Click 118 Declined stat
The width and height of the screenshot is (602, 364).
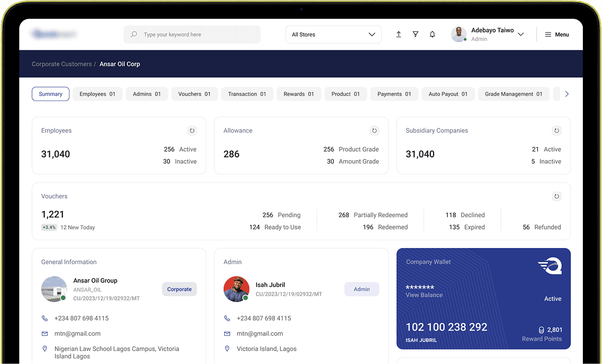(x=465, y=215)
